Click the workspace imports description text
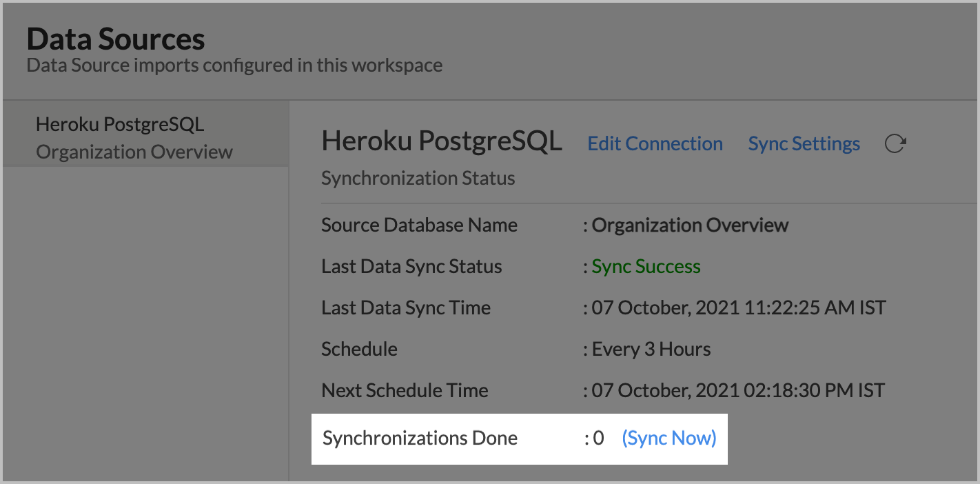The height and width of the screenshot is (484, 980). click(x=234, y=65)
